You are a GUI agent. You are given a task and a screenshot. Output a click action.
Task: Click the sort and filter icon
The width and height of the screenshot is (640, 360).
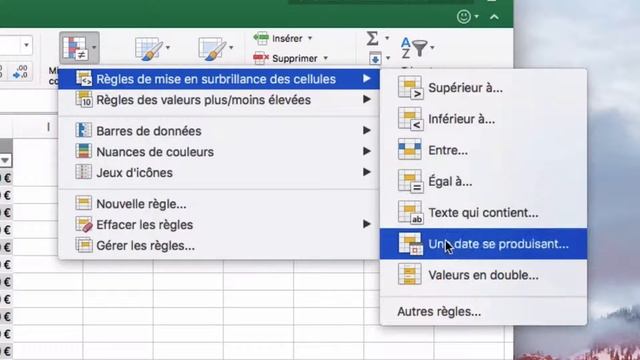click(x=413, y=48)
